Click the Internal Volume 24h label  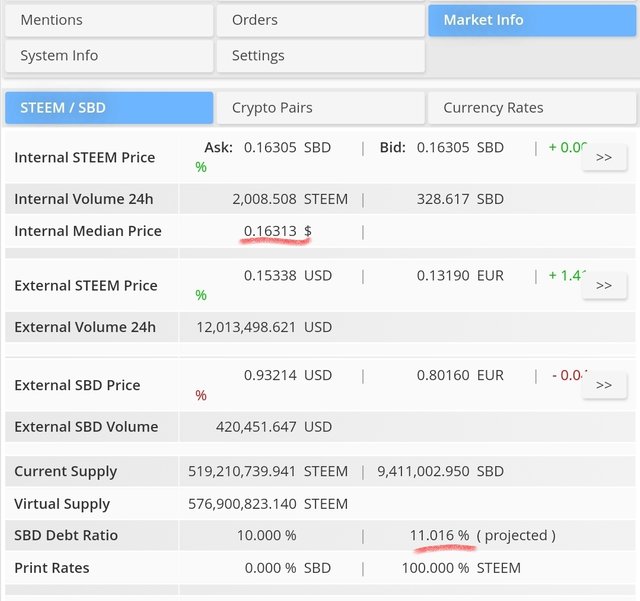click(84, 199)
